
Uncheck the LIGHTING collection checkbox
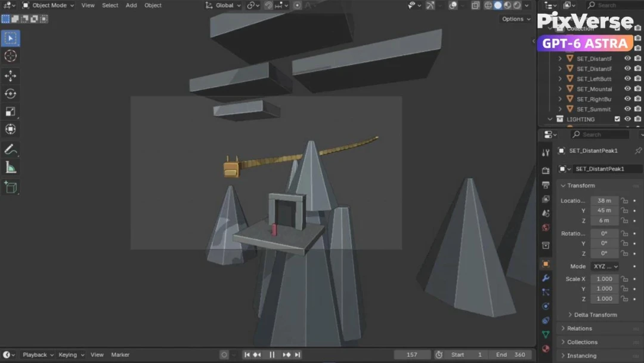[x=617, y=119]
